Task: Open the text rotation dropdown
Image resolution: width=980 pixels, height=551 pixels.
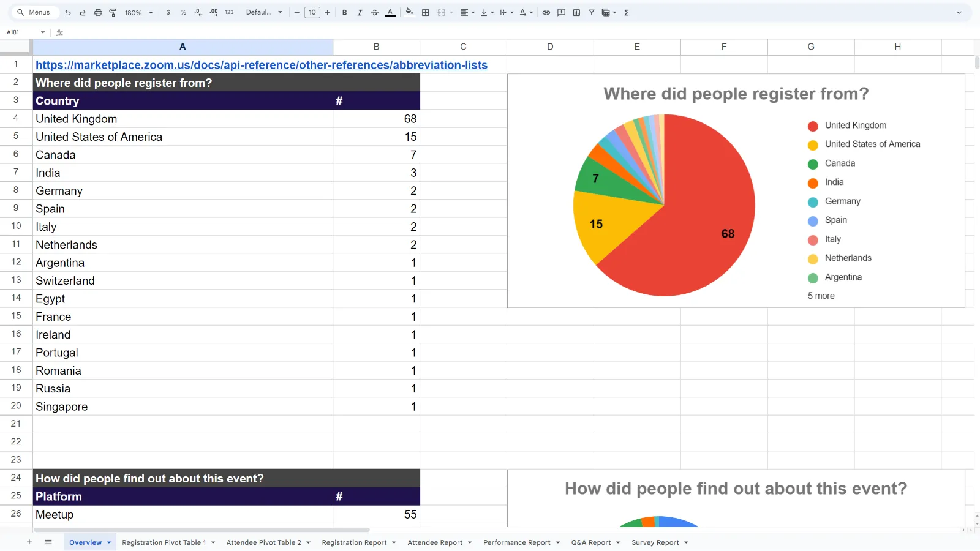Action: click(x=526, y=12)
